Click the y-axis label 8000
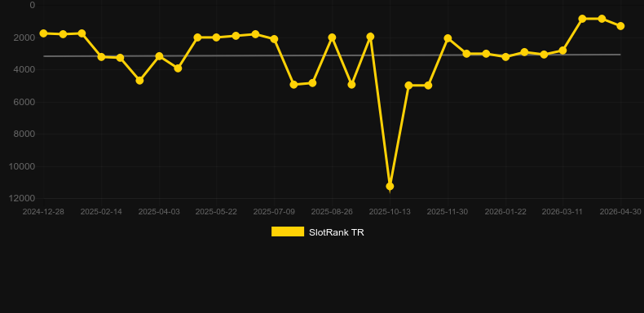Image resolution: width=644 pixels, height=313 pixels. click(25, 134)
